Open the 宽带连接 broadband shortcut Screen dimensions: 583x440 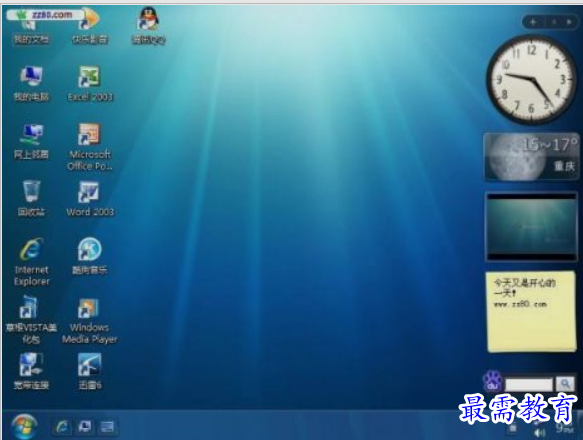pos(31,371)
